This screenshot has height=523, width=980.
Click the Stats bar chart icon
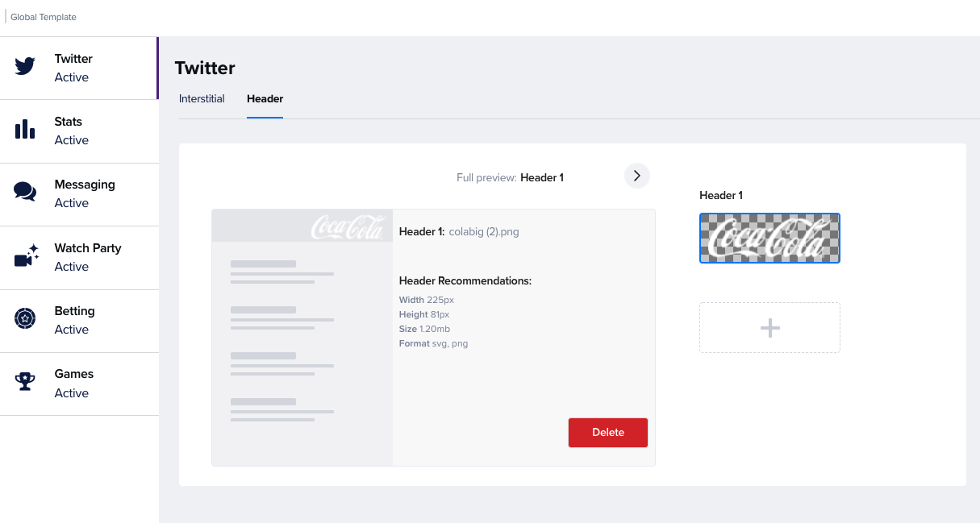[x=25, y=129]
